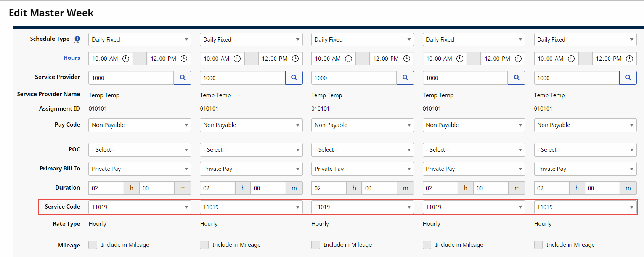Viewport: 644px width, 257px height.
Task: Click Service Provider search button in last column
Action: coord(628,78)
